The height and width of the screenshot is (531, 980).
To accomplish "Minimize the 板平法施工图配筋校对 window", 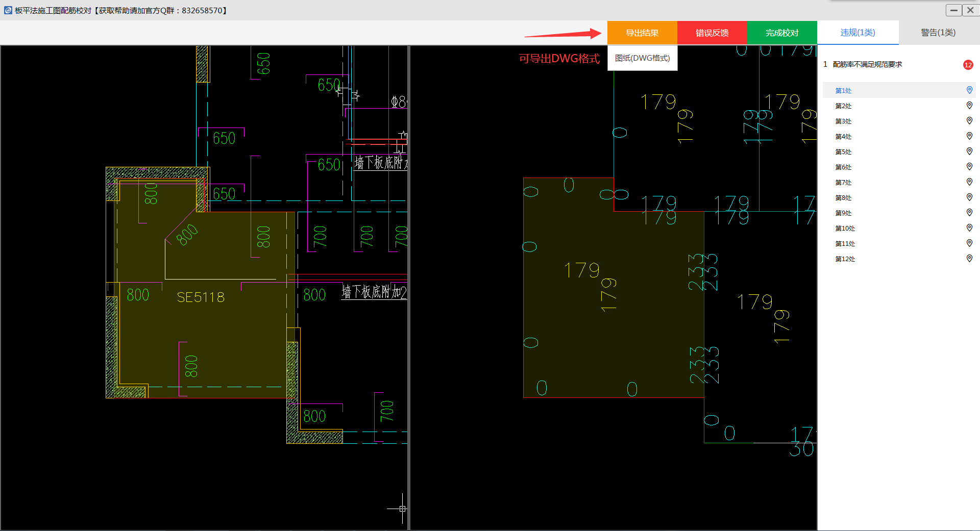I will tap(953, 10).
